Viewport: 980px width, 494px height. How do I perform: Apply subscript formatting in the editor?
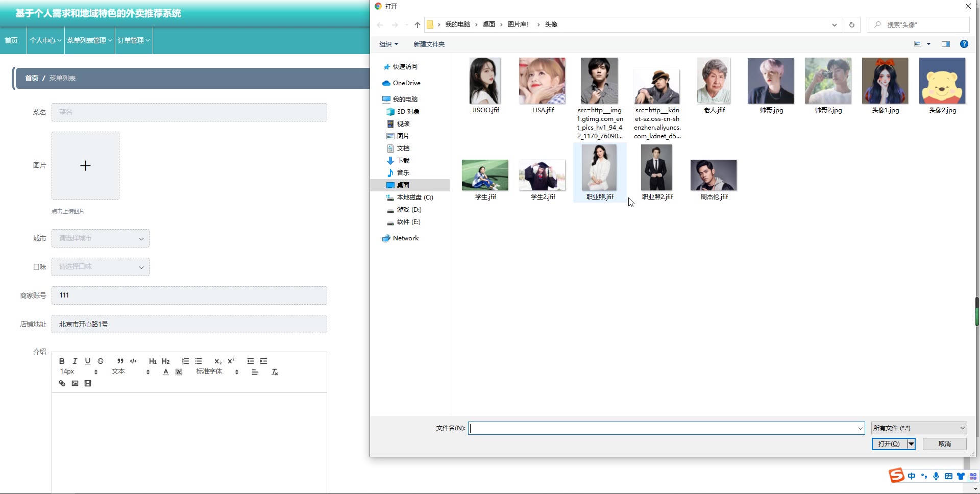218,361
